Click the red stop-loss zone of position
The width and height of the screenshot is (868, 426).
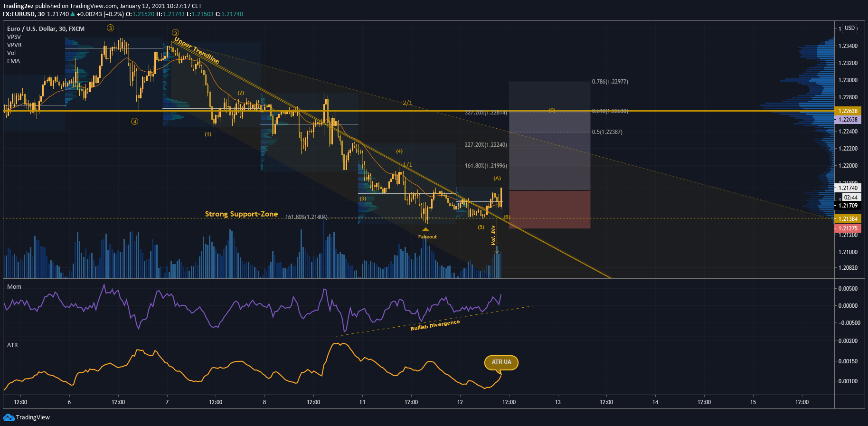(x=549, y=209)
